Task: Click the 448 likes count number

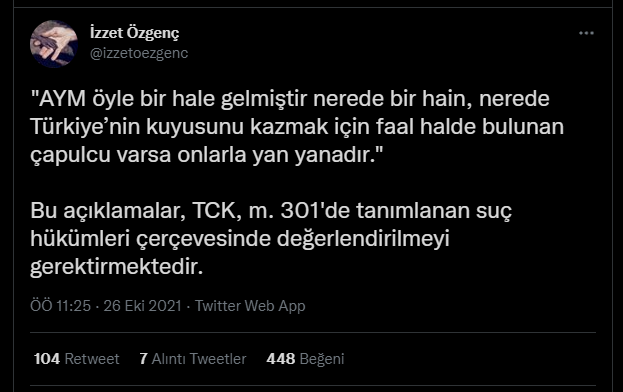Action: (x=281, y=359)
